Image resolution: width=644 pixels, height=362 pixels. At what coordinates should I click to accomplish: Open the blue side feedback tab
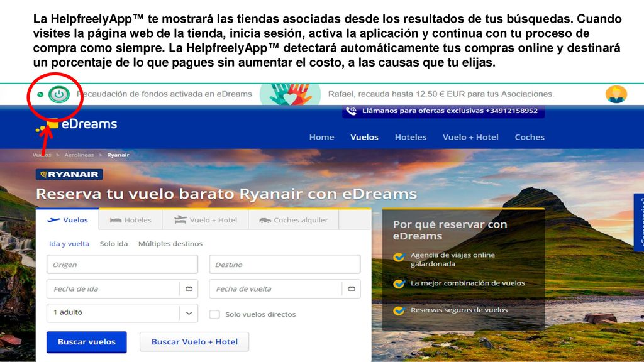pos(639,222)
